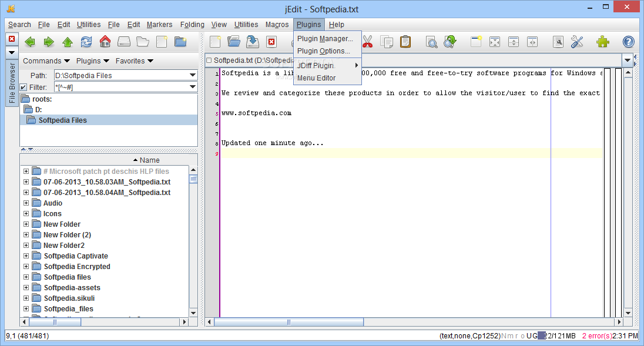644x346 pixels.
Task: Select the Softpedia Encrypted folder
Action: coord(77,266)
